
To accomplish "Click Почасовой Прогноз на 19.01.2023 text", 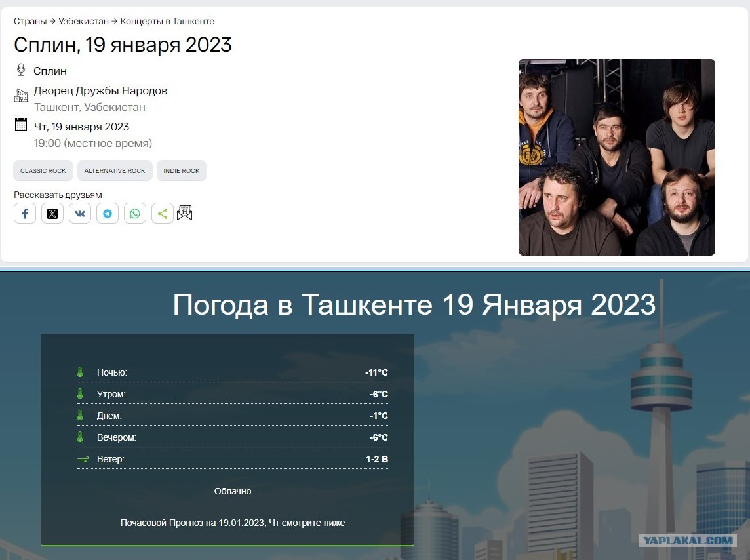I will click(x=233, y=523).
